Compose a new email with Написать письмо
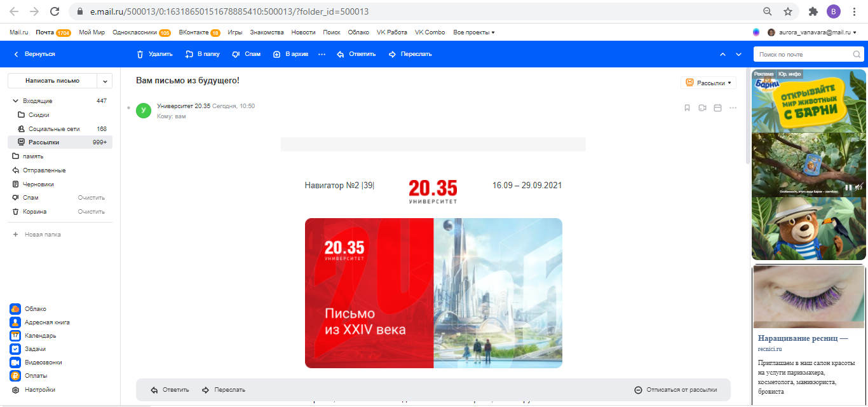This screenshot has height=407, width=868. 52,81
